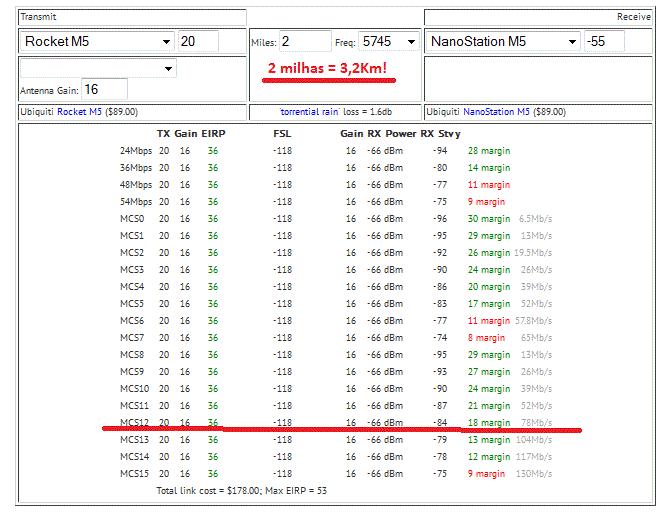661x515 pixels.
Task: Click the red 9 margin in 54Mbps row
Action: tap(488, 202)
